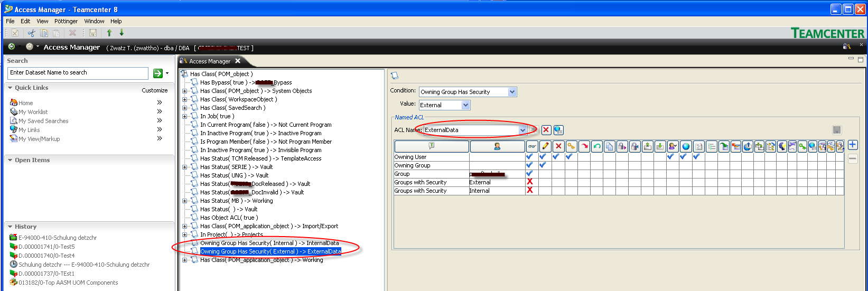Click the accessor user-icon column header
Image resolution: width=868 pixels, height=291 pixels.
[x=497, y=146]
